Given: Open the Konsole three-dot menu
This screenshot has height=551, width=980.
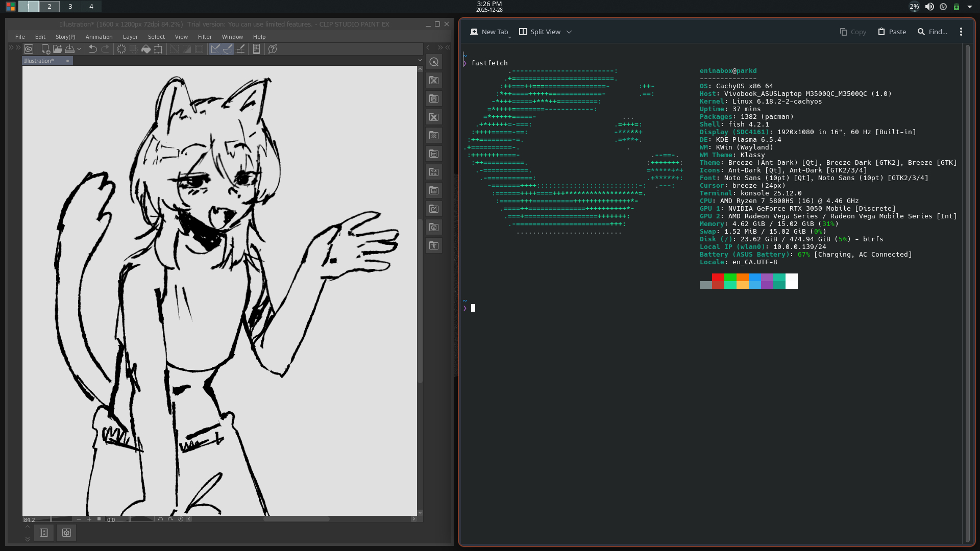Looking at the screenshot, I should coord(961,32).
